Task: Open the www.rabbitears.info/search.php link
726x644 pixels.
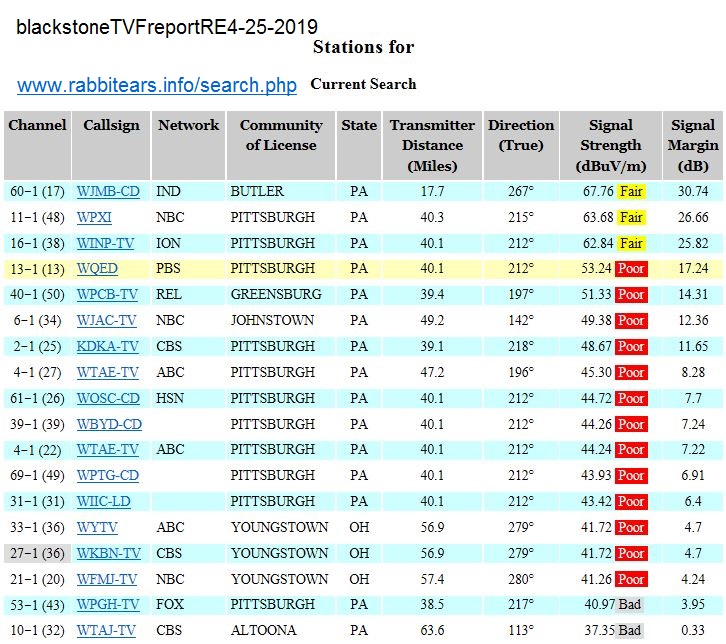Action: pos(157,86)
